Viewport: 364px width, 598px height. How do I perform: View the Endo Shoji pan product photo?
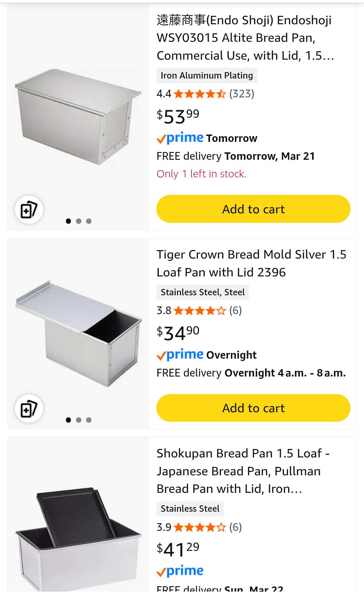[x=78, y=117]
